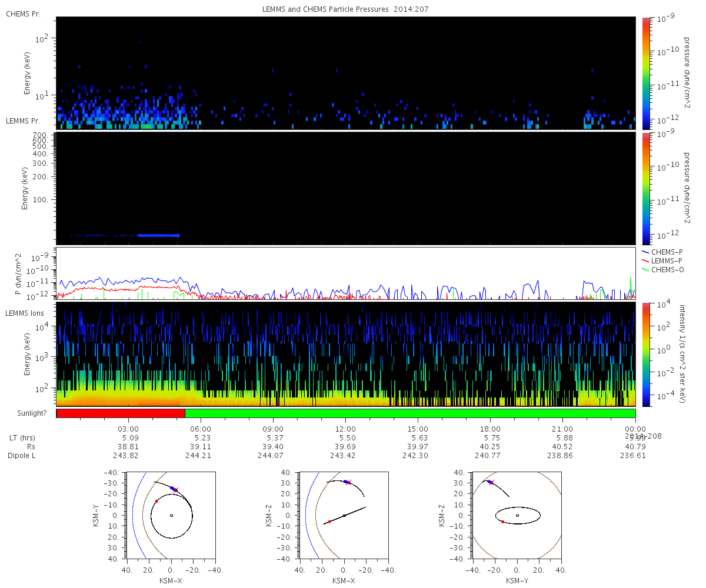Click the CHEMS Pr. panel label
706x588 pixels.
coord(23,14)
